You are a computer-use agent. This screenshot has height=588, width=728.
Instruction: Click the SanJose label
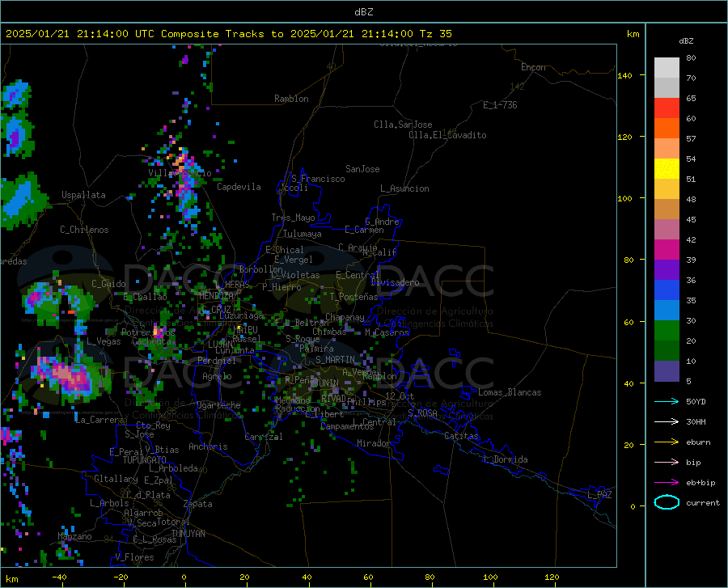point(362,169)
